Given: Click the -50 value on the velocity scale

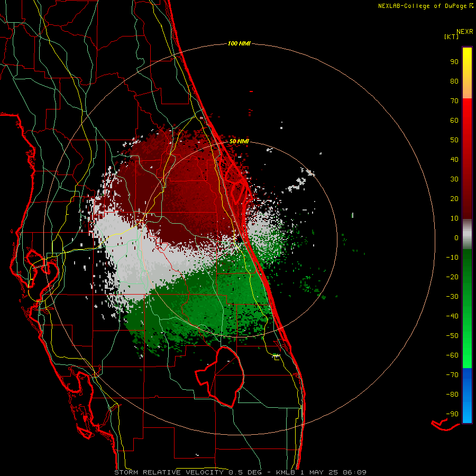Looking at the screenshot, I should [x=452, y=336].
